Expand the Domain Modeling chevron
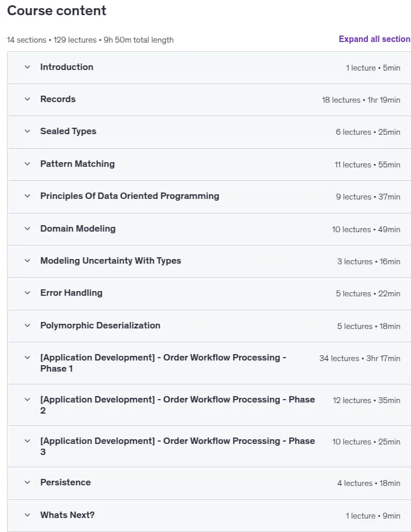 point(27,229)
